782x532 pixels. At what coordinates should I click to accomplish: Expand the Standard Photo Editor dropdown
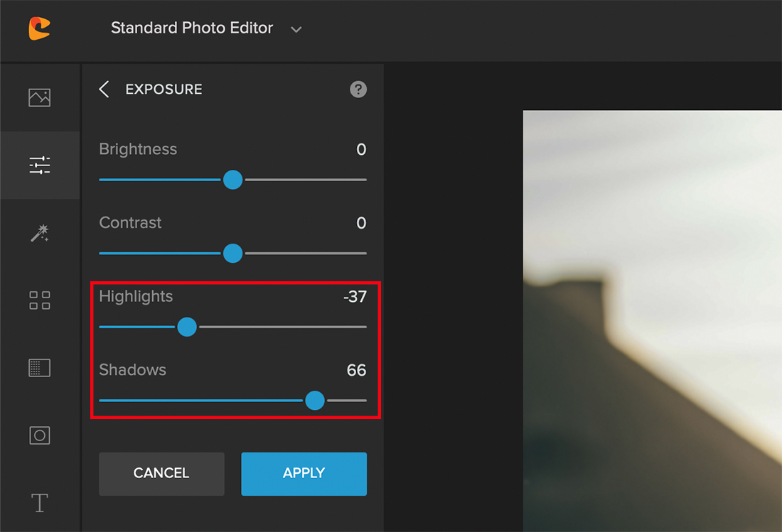pyautogui.click(x=296, y=30)
